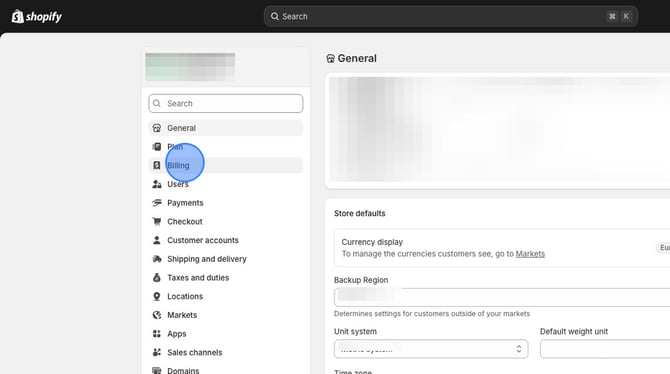Click the Payments card icon
Viewport: 670px width, 374px height.
157,203
